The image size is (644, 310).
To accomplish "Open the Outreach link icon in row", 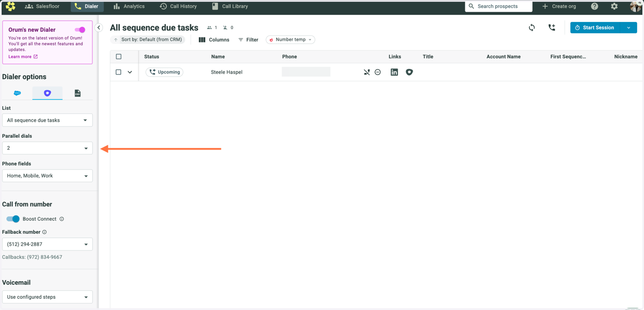I will [x=409, y=72].
